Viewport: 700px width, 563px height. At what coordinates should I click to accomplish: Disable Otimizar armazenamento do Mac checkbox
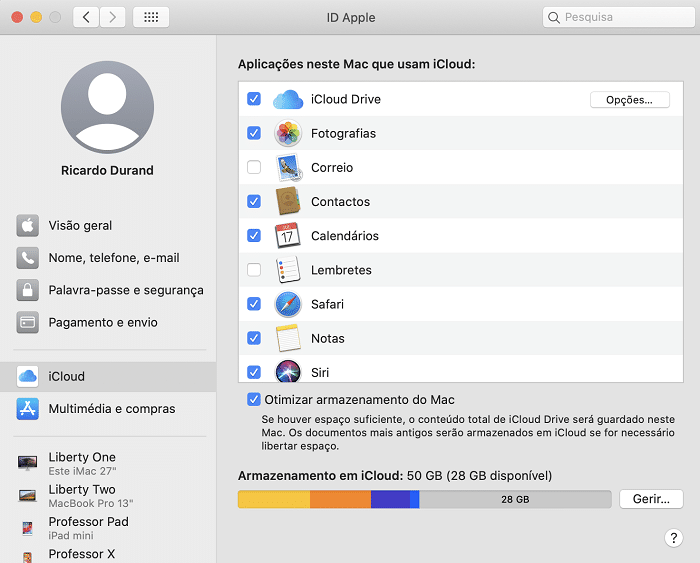[254, 399]
